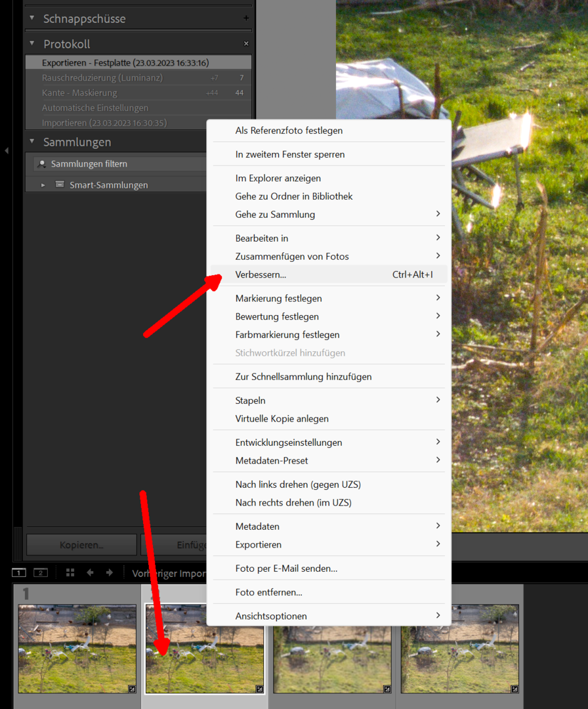588x709 pixels.
Task: Click the badge icon on the first thumbnail
Action: click(x=131, y=689)
